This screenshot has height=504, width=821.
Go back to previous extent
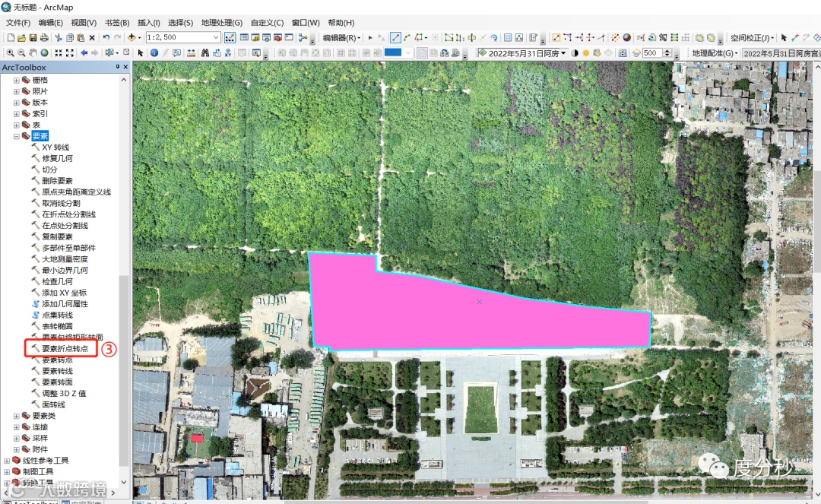click(x=84, y=53)
